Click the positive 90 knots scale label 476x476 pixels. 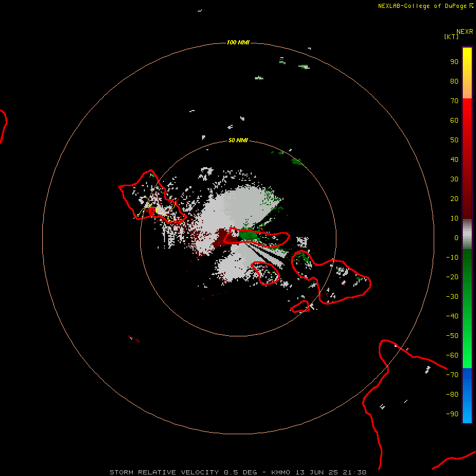[454, 62]
